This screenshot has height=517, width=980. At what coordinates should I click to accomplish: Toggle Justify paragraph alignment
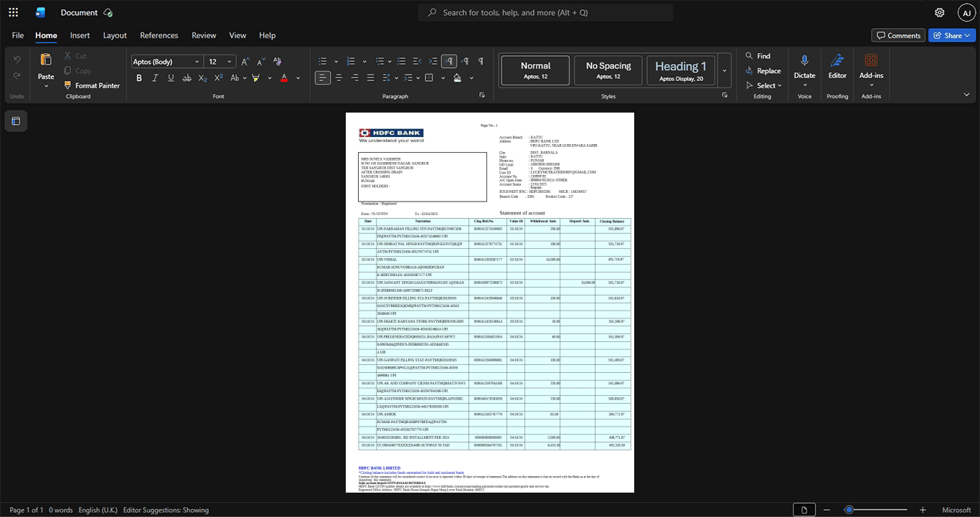(370, 77)
